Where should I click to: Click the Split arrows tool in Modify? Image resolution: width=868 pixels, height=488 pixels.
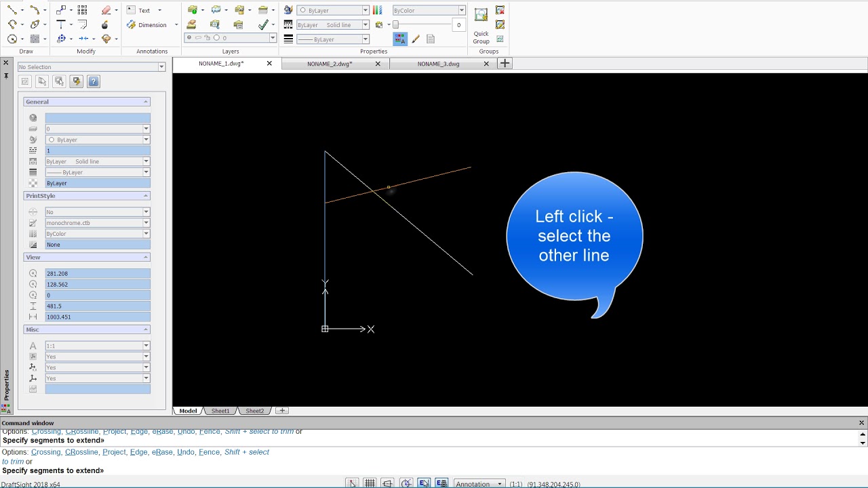click(x=83, y=39)
